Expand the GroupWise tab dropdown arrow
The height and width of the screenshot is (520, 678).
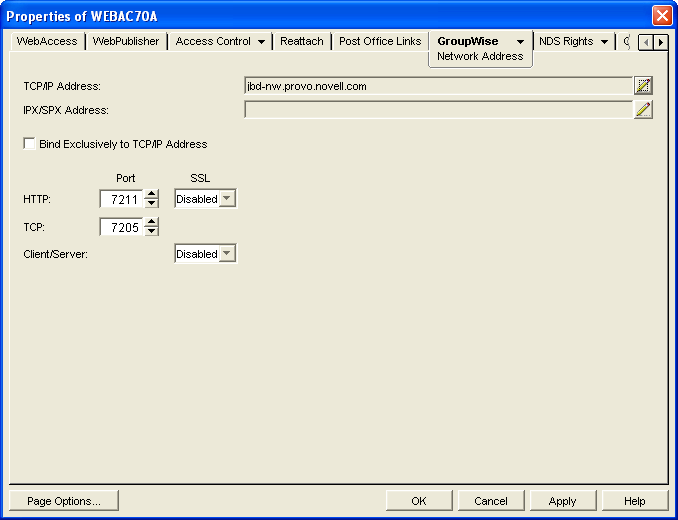click(521, 41)
